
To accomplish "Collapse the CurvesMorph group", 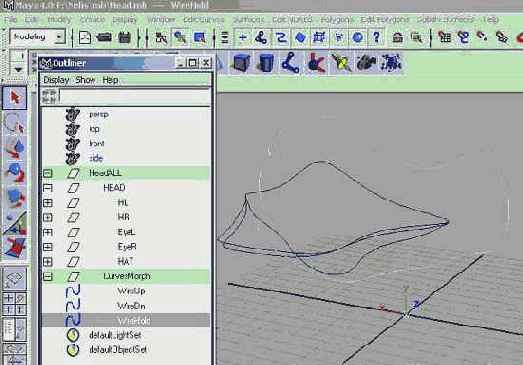I will pyautogui.click(x=48, y=277).
